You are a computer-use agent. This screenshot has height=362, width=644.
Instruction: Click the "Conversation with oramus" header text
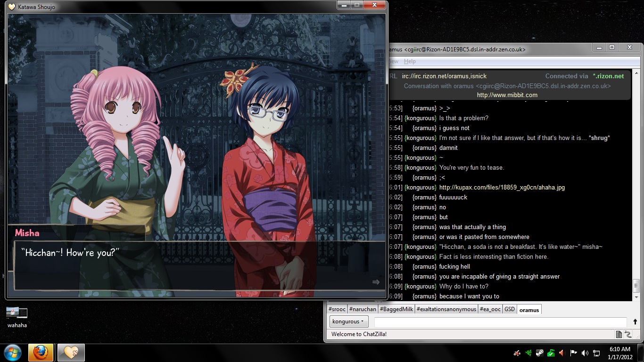(507, 86)
